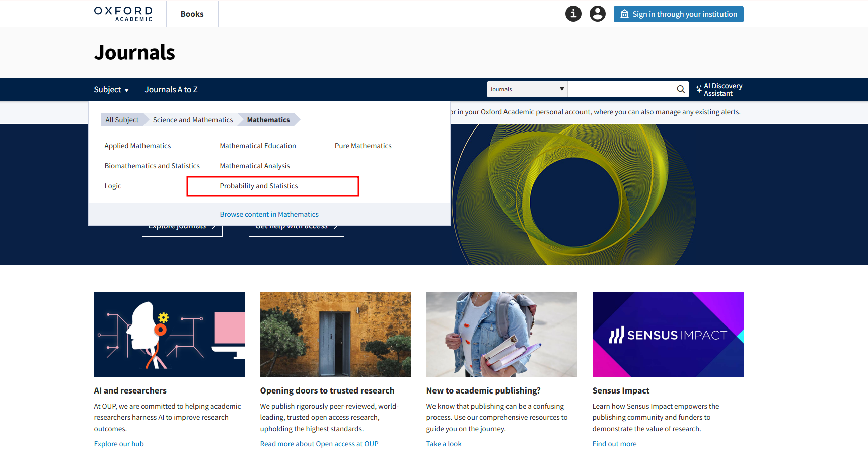Select Pure Mathematics subject
868x459 pixels.
[363, 146]
